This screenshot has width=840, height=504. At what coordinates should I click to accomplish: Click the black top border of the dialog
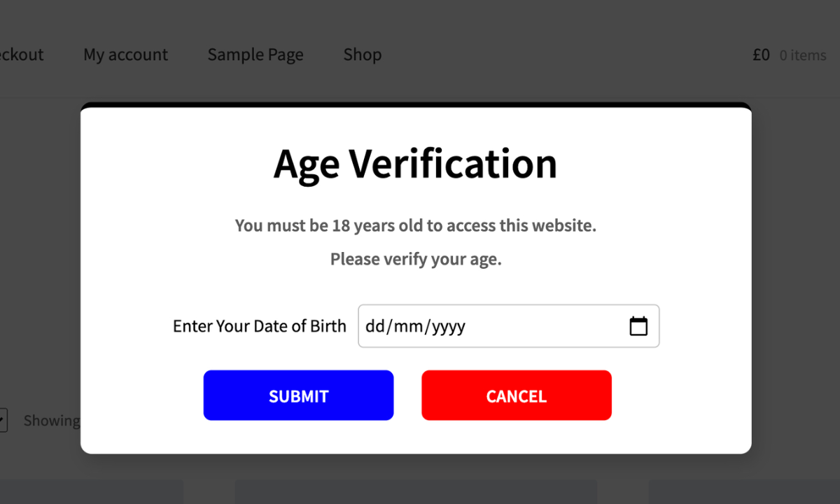416,105
